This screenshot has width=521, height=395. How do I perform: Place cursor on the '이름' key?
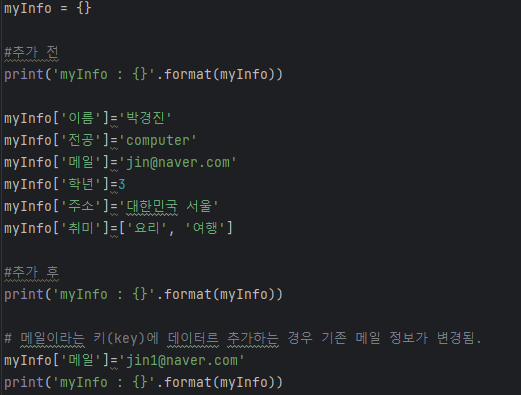pyautogui.click(x=81, y=118)
